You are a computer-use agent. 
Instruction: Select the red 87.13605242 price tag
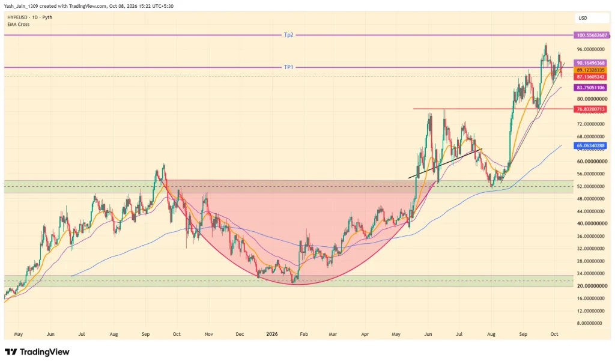[x=590, y=77]
